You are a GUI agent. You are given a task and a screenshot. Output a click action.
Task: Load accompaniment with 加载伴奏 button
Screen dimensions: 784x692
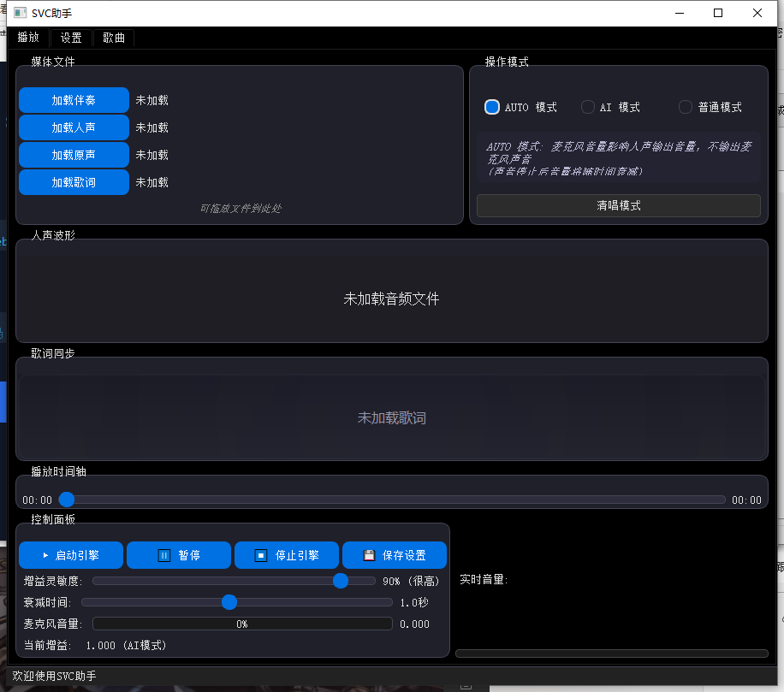click(x=74, y=99)
